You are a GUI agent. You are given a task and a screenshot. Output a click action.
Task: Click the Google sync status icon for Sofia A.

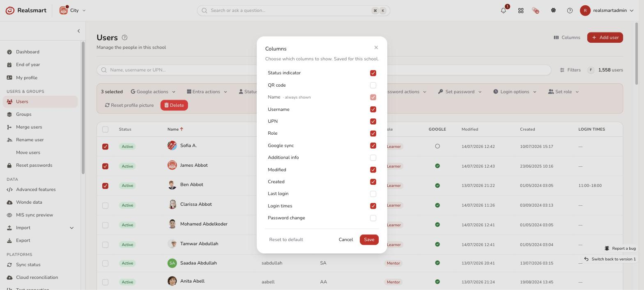437,146
